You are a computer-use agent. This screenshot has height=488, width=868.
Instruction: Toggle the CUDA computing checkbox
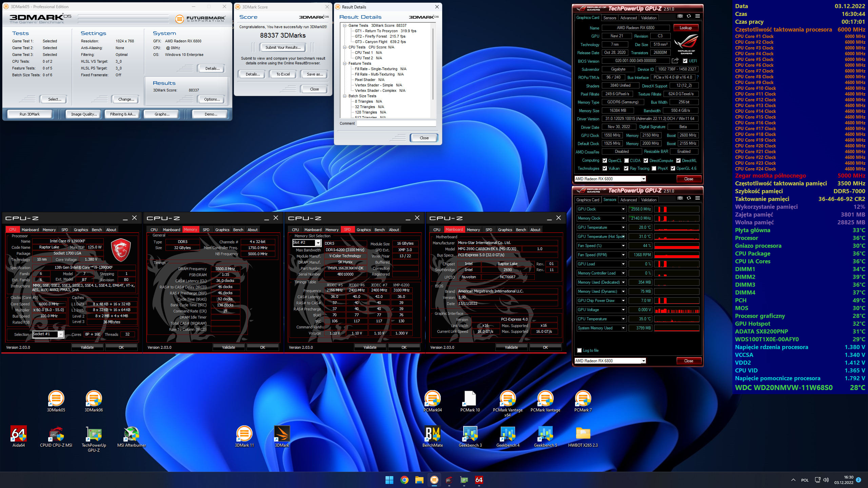tap(627, 161)
